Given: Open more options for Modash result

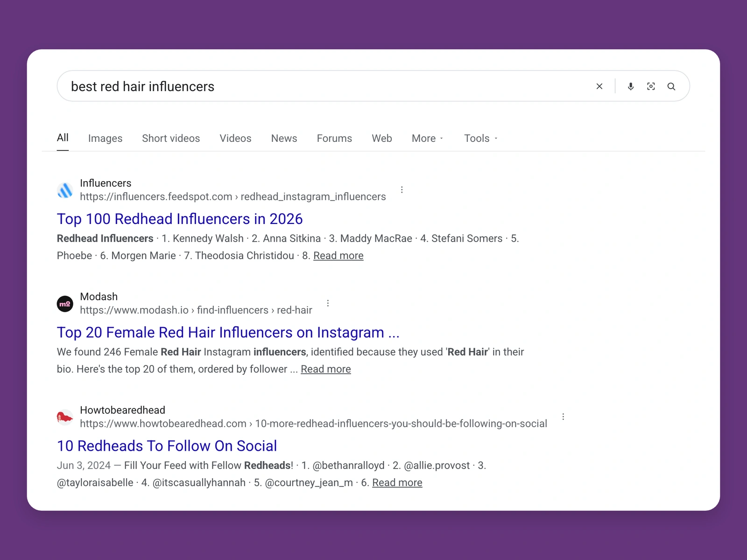Looking at the screenshot, I should click(x=328, y=303).
